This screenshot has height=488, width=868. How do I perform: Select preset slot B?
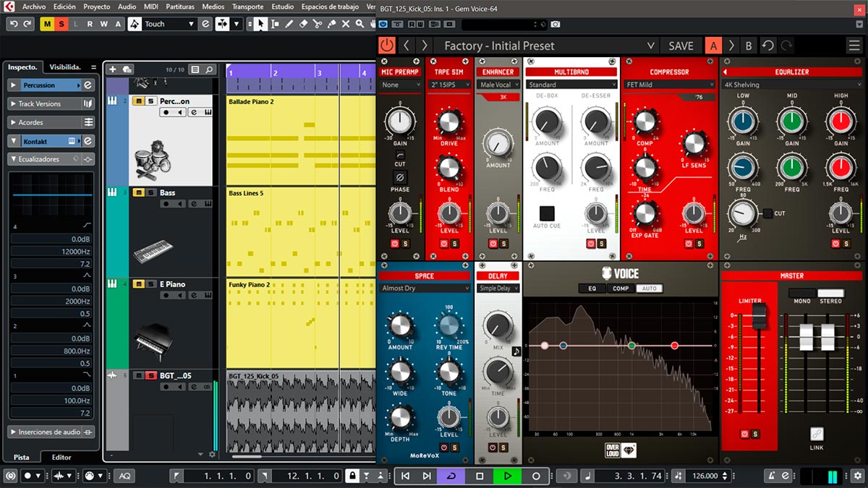tap(749, 46)
